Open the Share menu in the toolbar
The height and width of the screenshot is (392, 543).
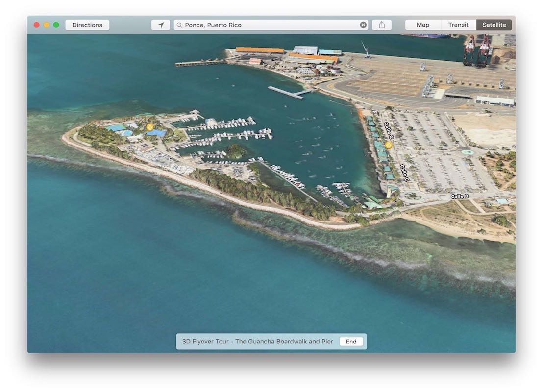[x=382, y=25]
